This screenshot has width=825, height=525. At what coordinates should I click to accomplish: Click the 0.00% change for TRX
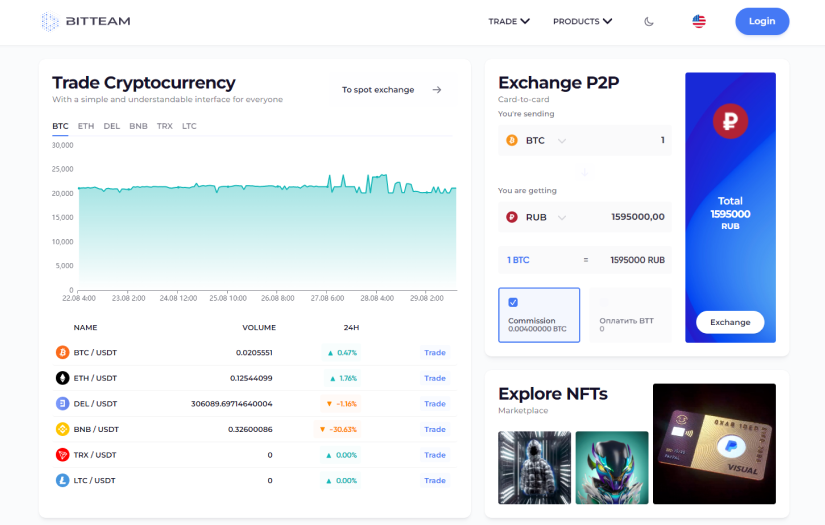(x=341, y=455)
